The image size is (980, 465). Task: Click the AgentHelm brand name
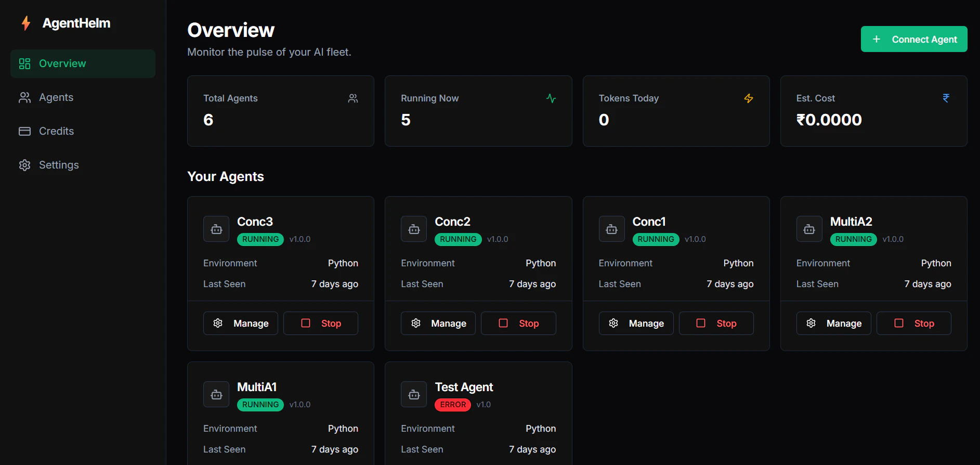76,23
